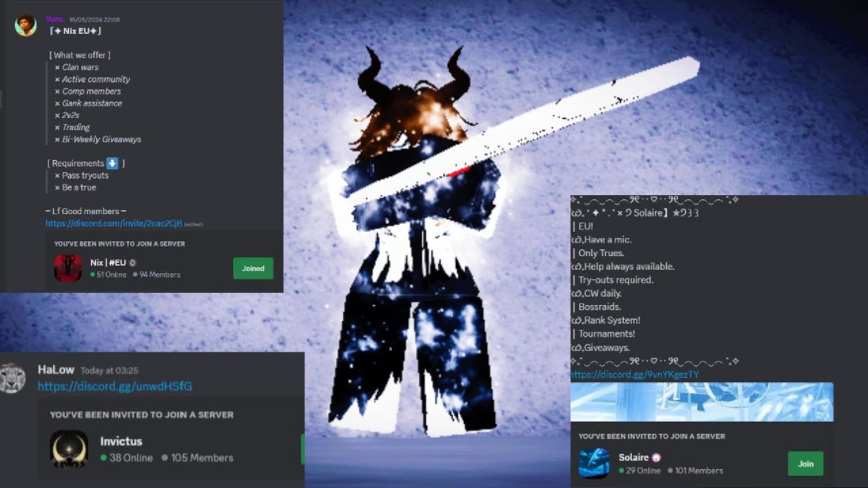Click the 'Tournaments!' line
868x488 pixels.
(x=604, y=333)
